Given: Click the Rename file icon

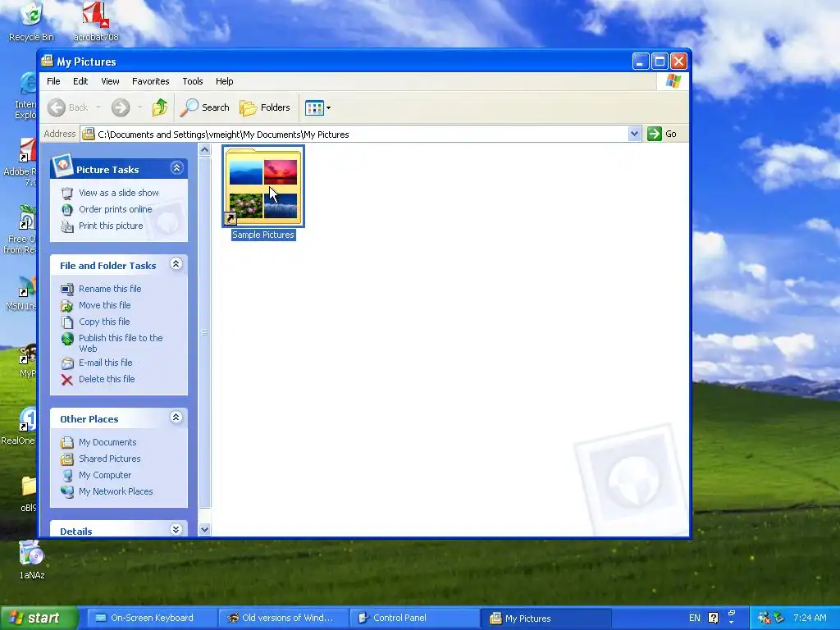Looking at the screenshot, I should click(x=67, y=290).
